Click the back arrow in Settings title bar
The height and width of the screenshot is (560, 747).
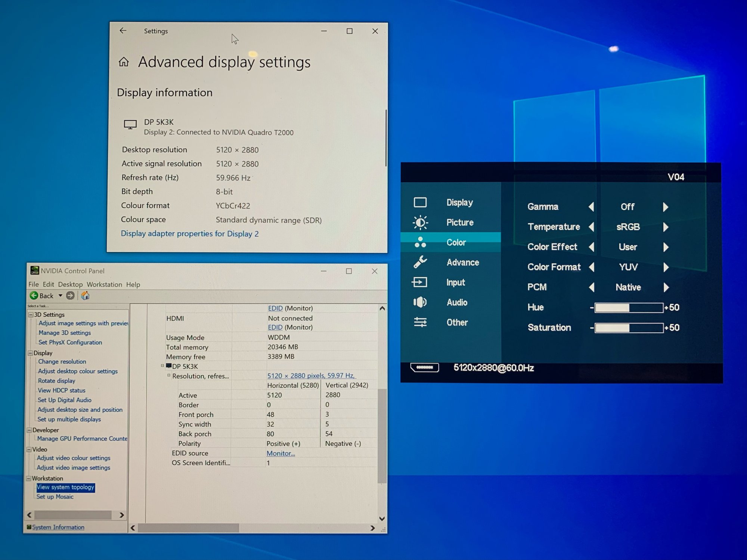(x=123, y=31)
